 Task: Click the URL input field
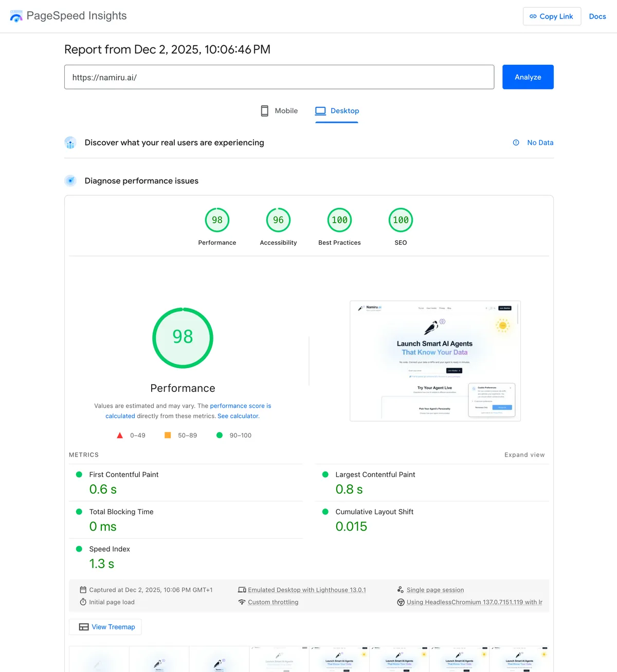coord(279,77)
